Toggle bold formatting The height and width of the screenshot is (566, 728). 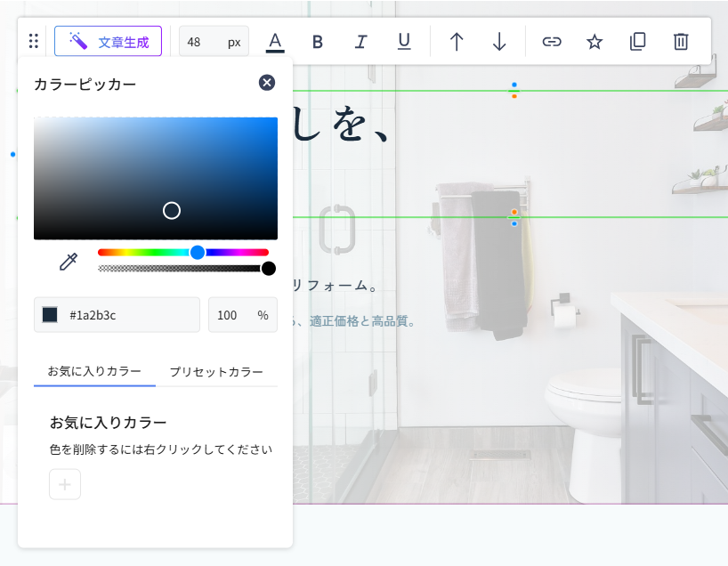click(x=318, y=42)
